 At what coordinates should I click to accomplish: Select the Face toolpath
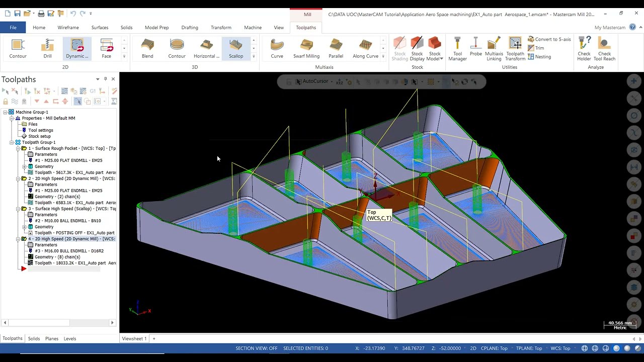point(106,48)
